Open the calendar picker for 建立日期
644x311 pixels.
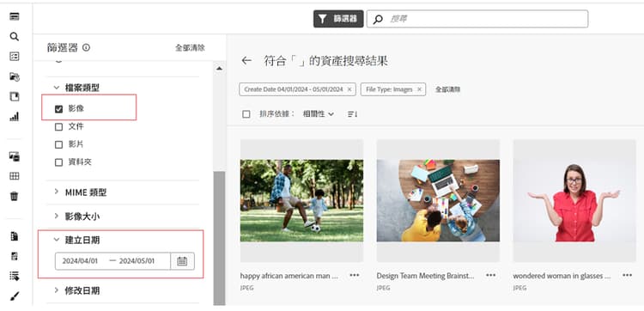coord(182,261)
